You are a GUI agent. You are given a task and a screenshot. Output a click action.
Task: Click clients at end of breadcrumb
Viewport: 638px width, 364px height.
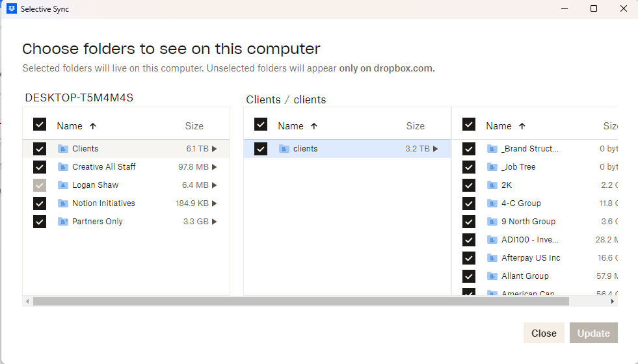point(310,99)
